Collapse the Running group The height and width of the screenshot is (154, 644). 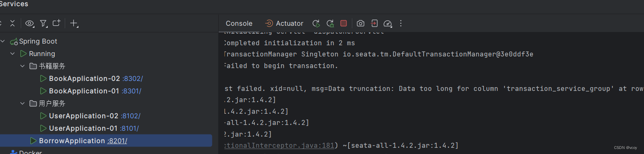tap(13, 54)
